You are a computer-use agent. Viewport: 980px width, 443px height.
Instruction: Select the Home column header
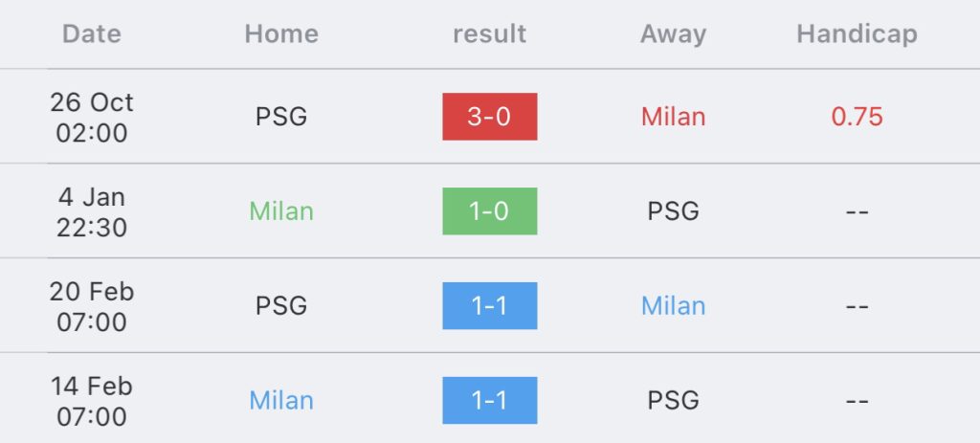pos(281,34)
